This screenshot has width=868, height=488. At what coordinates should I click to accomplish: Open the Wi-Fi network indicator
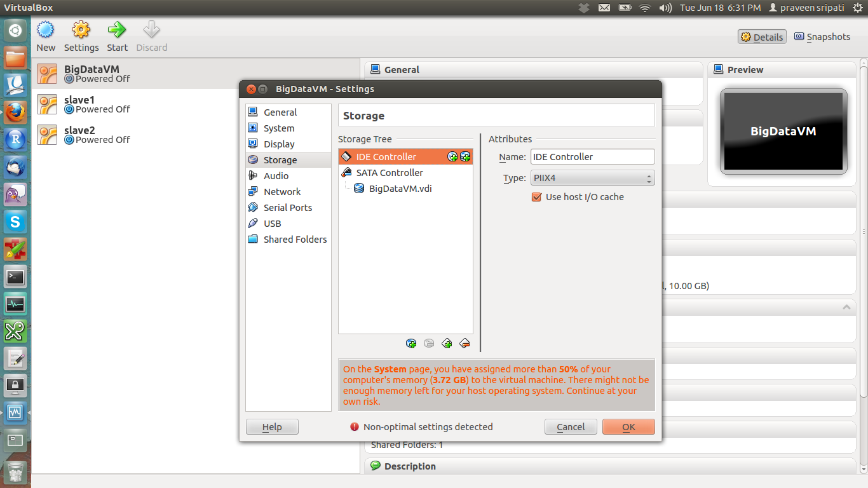click(x=645, y=8)
